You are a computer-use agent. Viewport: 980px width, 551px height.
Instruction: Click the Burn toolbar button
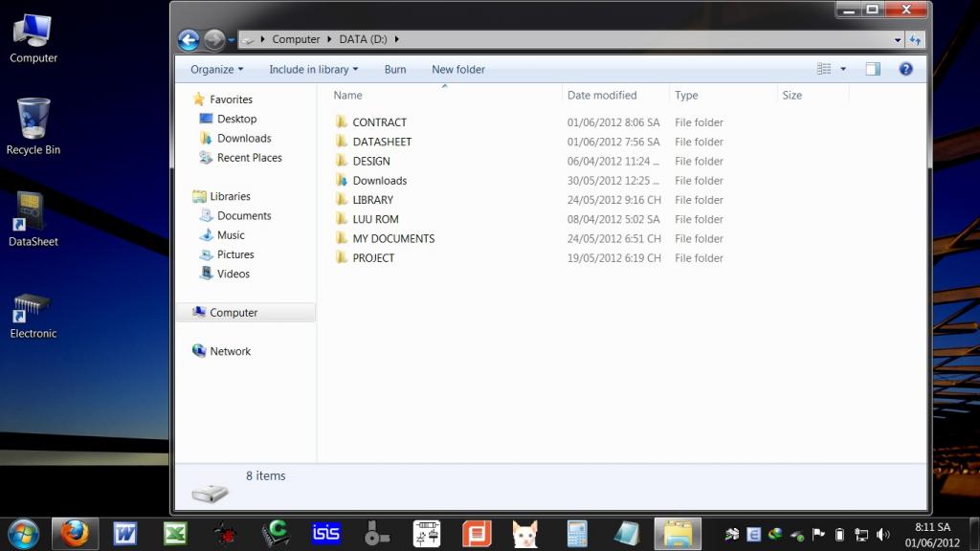coord(395,69)
